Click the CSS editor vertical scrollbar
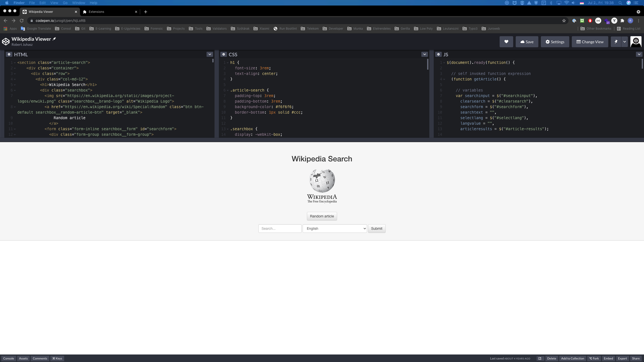 428,64
